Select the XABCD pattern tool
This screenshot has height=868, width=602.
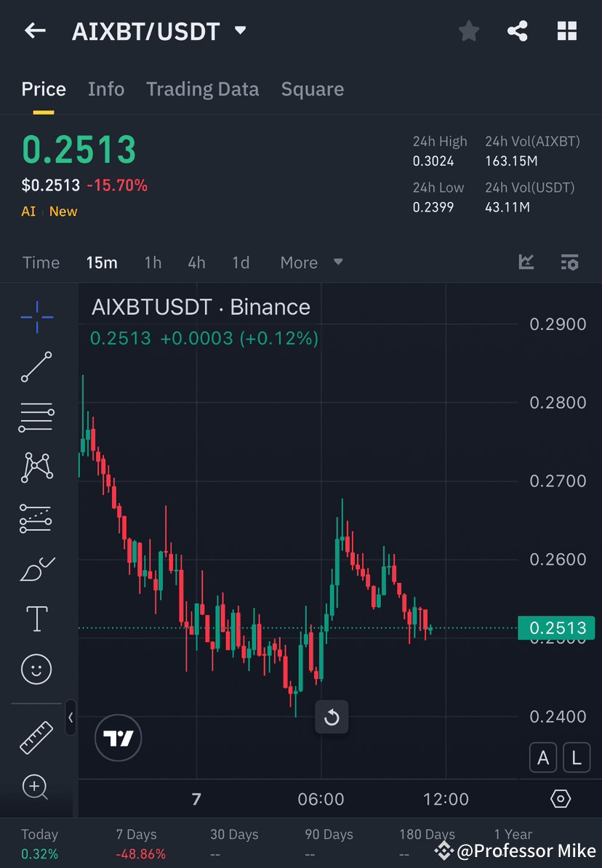[36, 467]
